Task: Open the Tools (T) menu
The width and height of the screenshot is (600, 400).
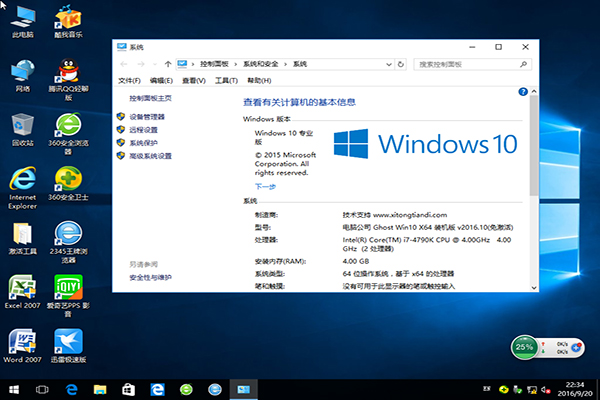Action: [x=226, y=80]
